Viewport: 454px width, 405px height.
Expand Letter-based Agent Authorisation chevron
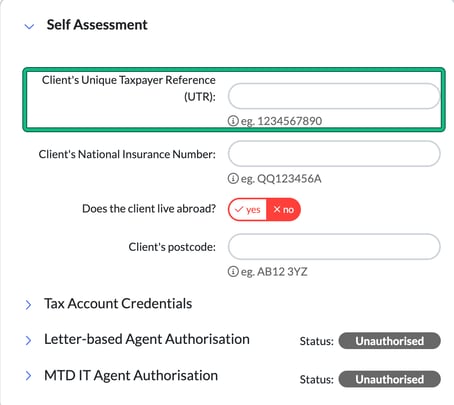point(29,340)
